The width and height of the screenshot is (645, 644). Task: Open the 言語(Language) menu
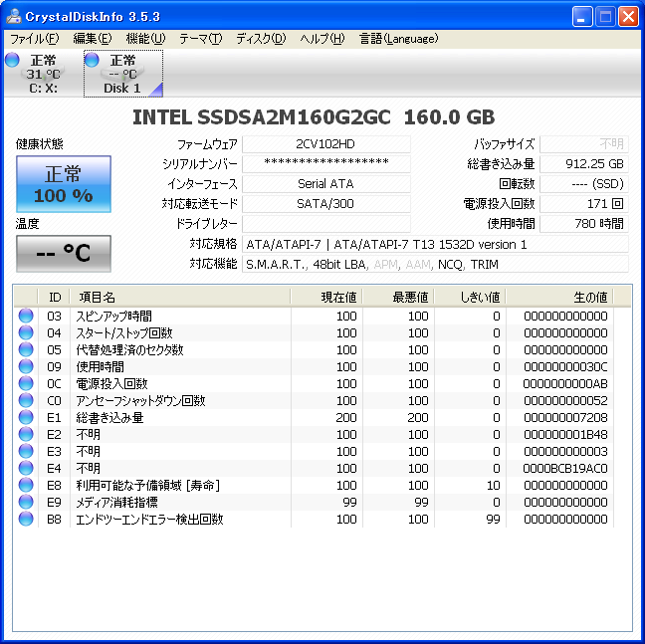(x=398, y=39)
